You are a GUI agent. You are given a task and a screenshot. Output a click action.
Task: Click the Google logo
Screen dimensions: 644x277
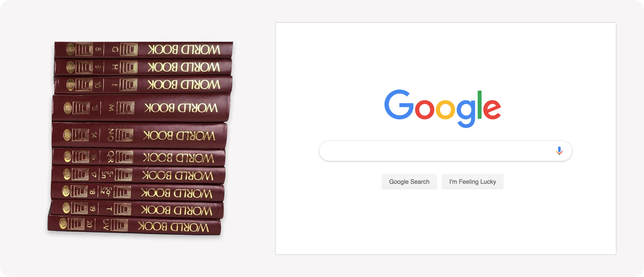442,108
